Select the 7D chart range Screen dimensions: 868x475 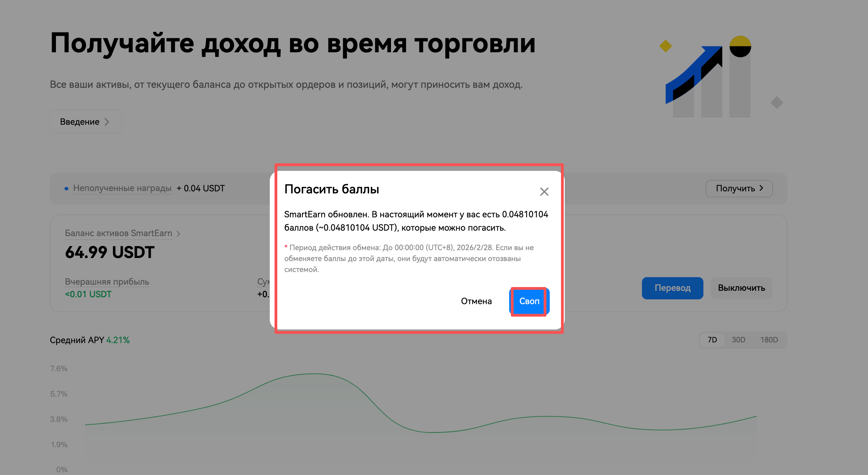pos(712,340)
